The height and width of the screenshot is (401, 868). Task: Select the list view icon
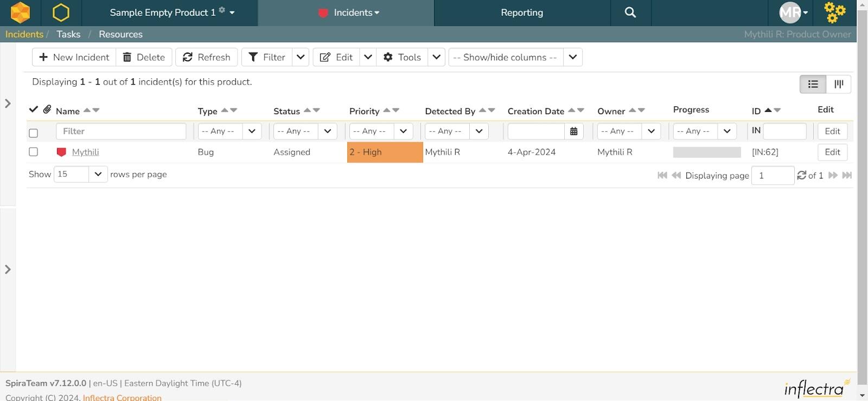(813, 84)
